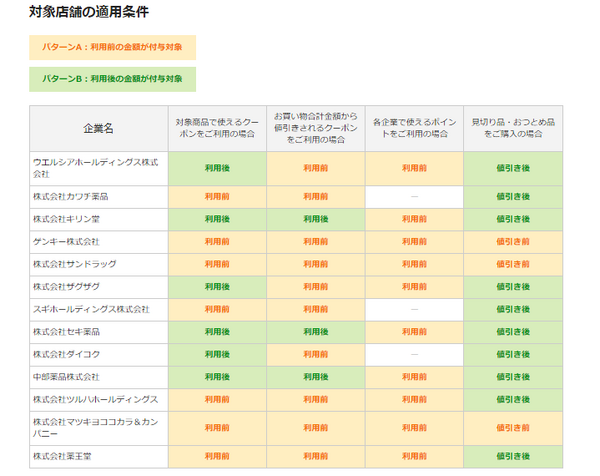Select 株式会社セキ薬品 row name
Image resolution: width=600 pixels, height=476 pixels.
point(99,332)
